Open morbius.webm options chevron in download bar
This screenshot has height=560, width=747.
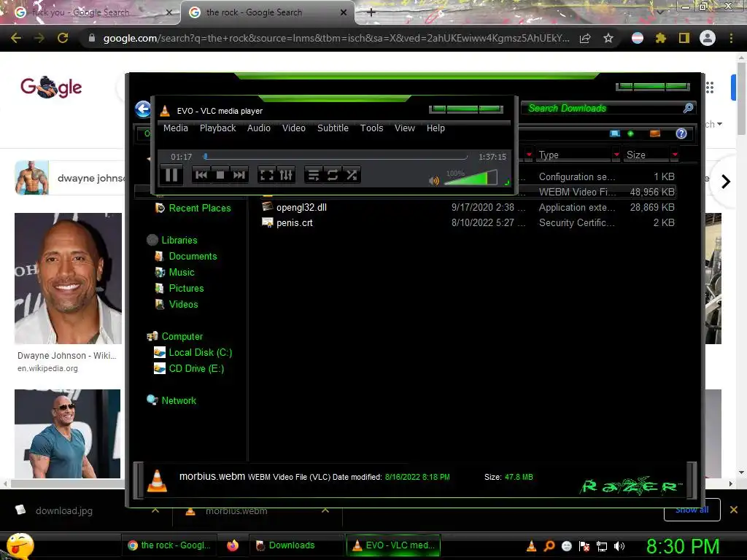pos(325,510)
